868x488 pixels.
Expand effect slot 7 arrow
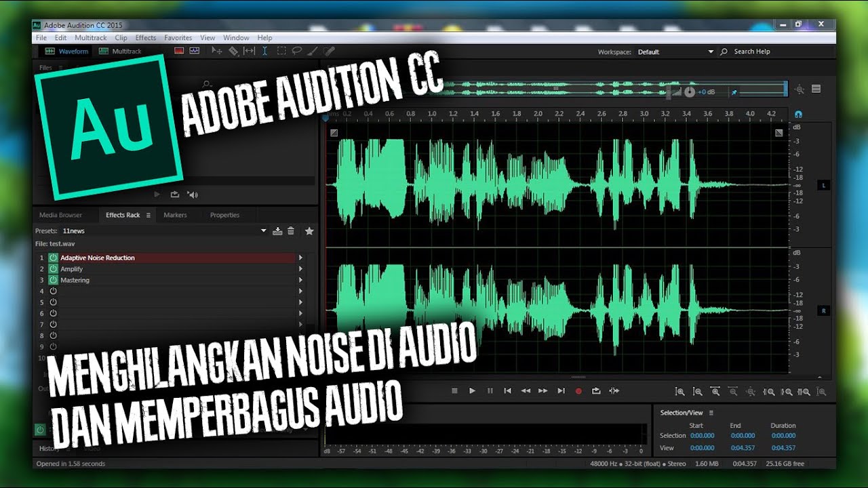click(300, 324)
